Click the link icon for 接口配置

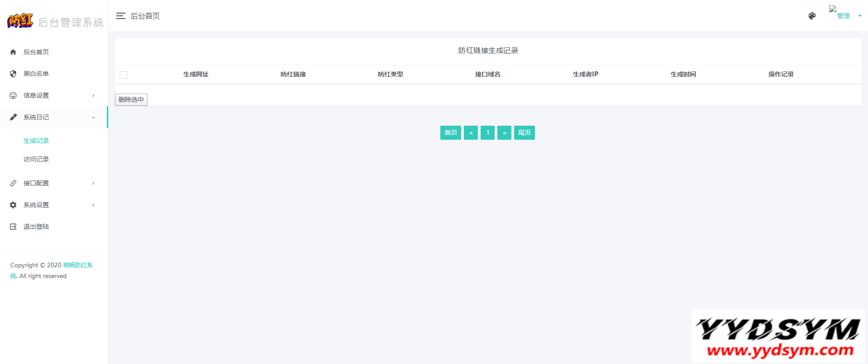[x=13, y=183]
